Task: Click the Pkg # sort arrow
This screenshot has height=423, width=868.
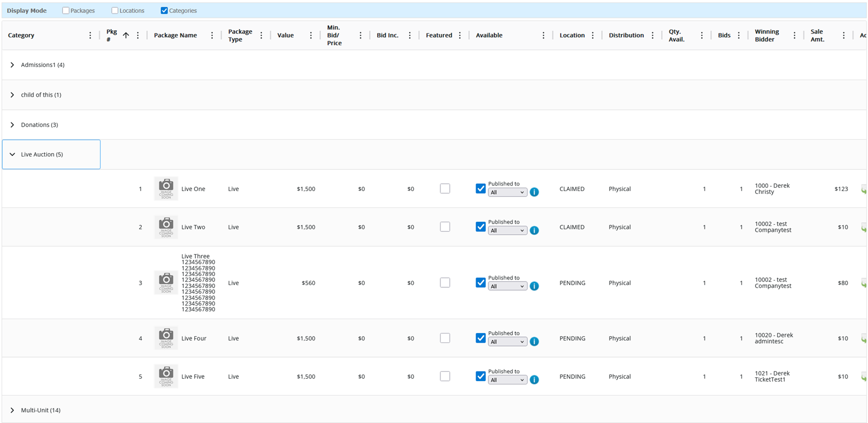Action: click(126, 35)
